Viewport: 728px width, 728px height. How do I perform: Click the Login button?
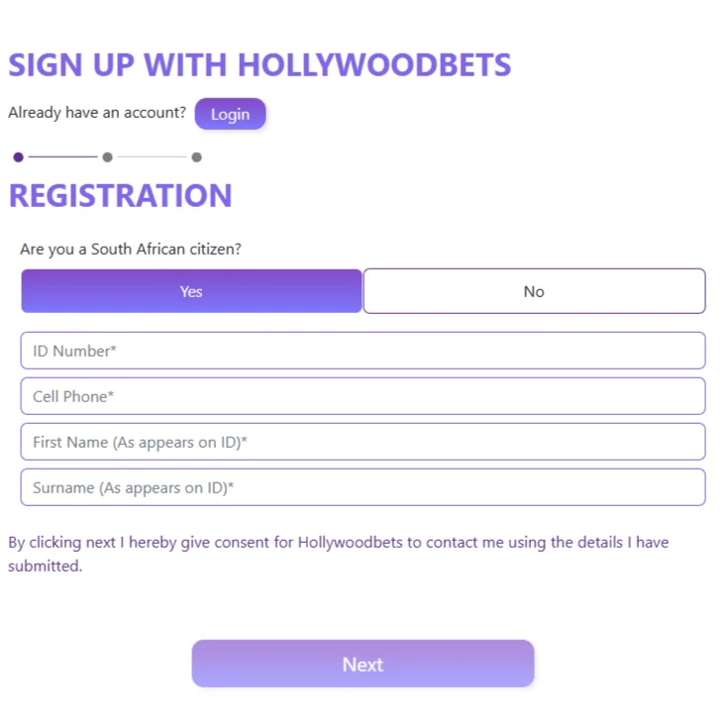coord(230,114)
